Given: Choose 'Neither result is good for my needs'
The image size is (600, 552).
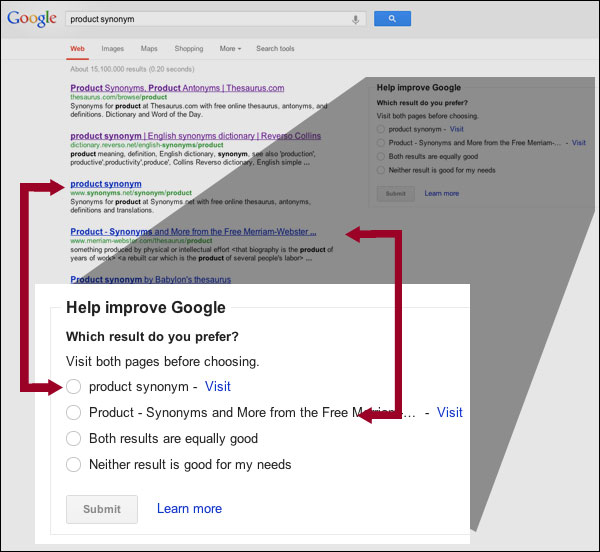Looking at the screenshot, I should [x=73, y=465].
